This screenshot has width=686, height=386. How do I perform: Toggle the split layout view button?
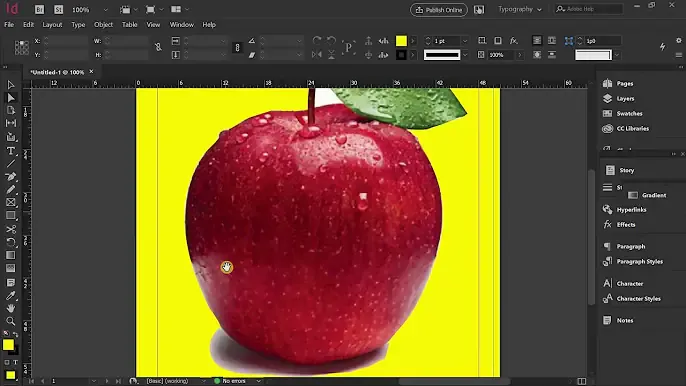click(x=581, y=381)
